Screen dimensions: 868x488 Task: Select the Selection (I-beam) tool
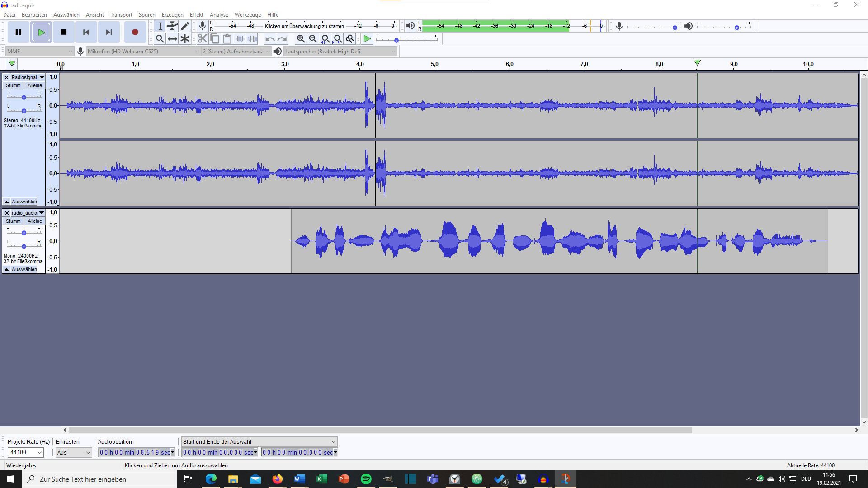click(160, 26)
